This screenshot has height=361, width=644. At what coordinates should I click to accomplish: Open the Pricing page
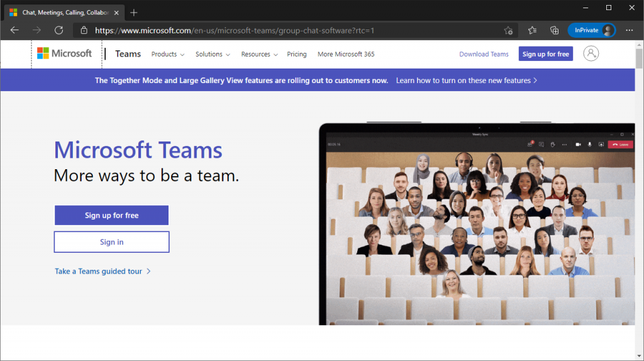[297, 54]
